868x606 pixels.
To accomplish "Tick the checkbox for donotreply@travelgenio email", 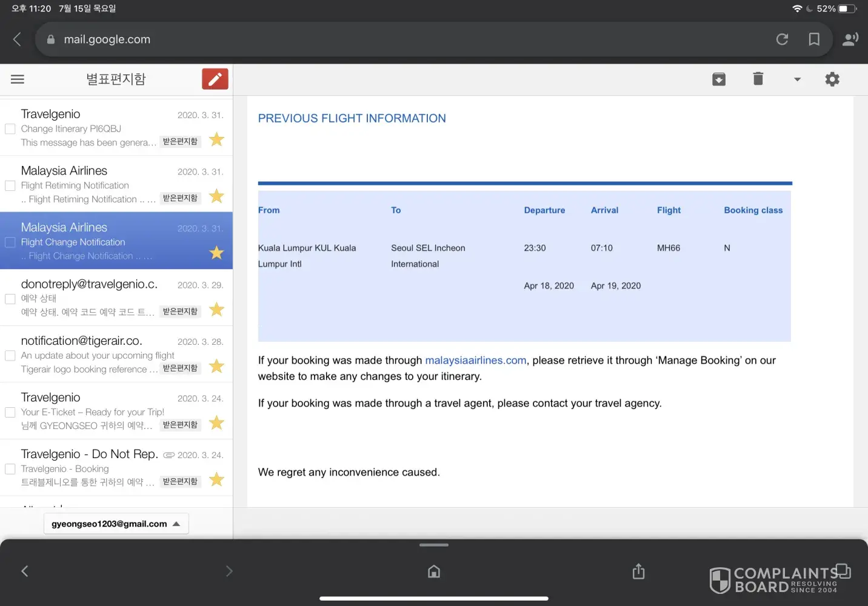I will tap(10, 299).
